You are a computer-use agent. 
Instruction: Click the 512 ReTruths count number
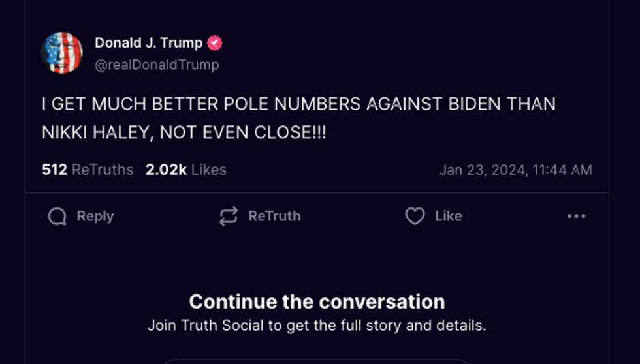[54, 170]
